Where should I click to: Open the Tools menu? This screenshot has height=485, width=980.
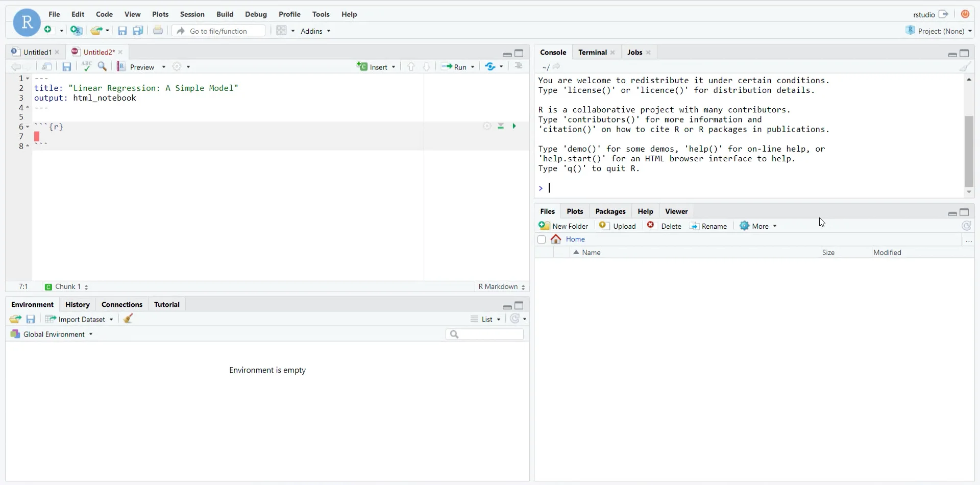coord(321,14)
